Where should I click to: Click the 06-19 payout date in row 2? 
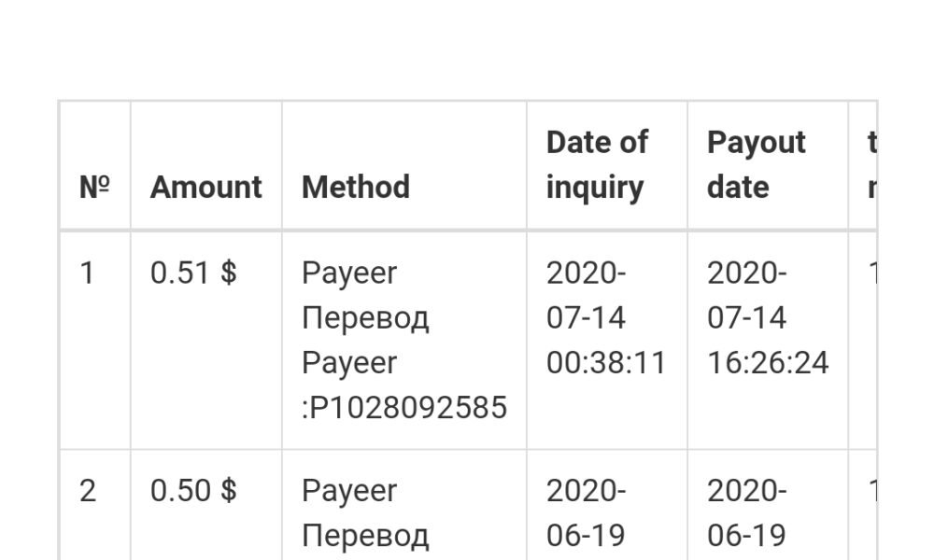point(746,536)
